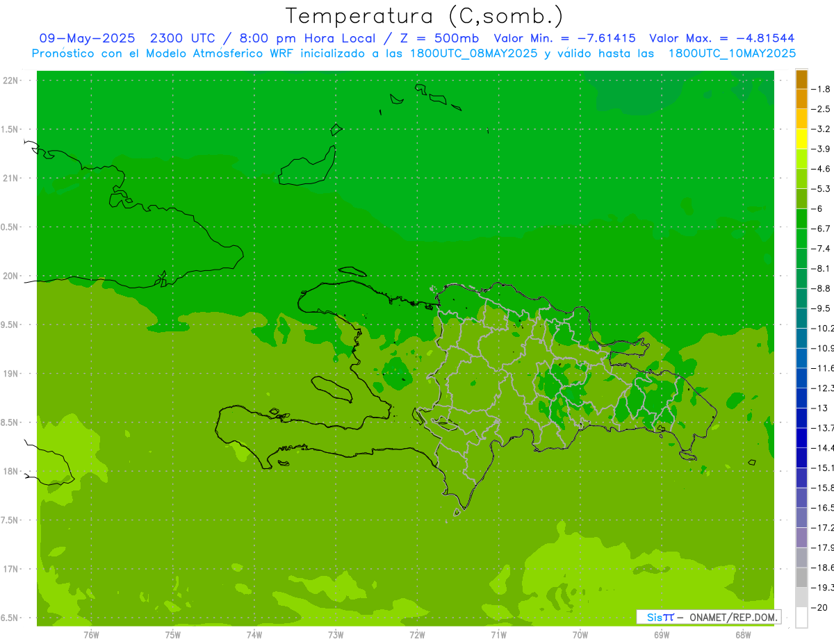Click the "18N" latitude label
This screenshot has height=644, width=834.
coord(11,471)
